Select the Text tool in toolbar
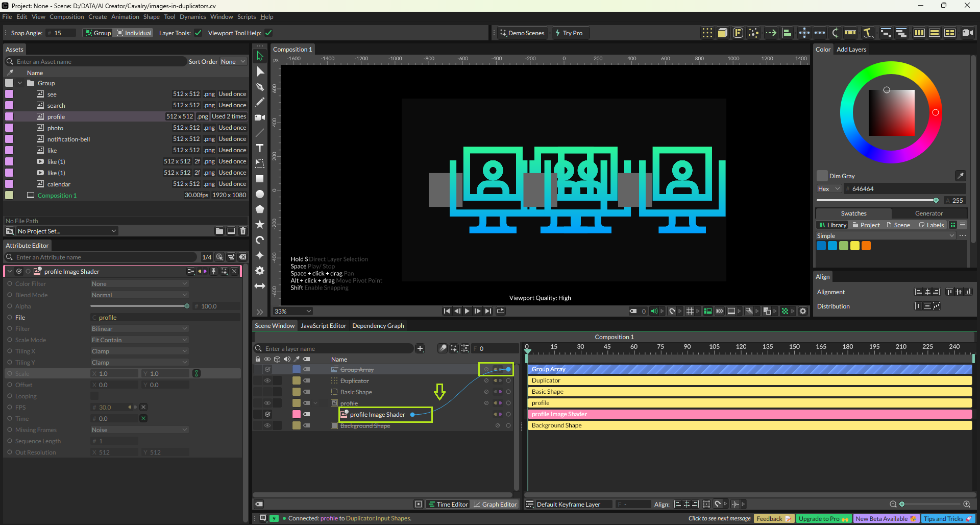The image size is (980, 525). (x=260, y=148)
